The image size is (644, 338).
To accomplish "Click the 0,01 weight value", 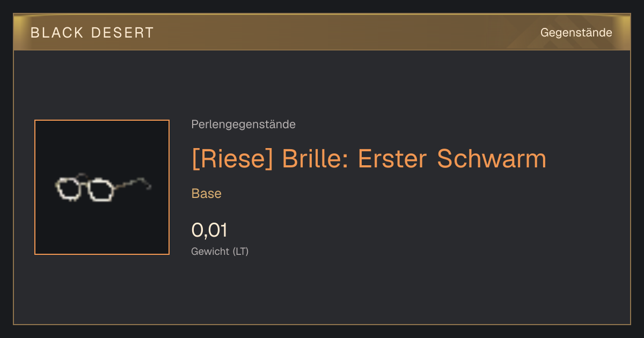I will [209, 230].
